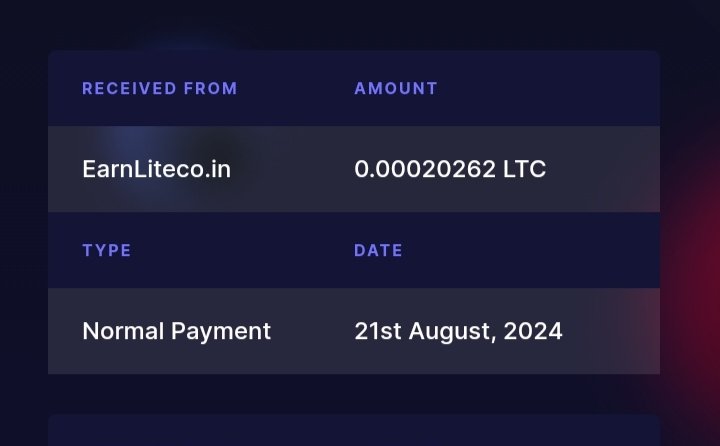
Task: Click the EarnLiteco.in sender name
Action: pos(156,169)
